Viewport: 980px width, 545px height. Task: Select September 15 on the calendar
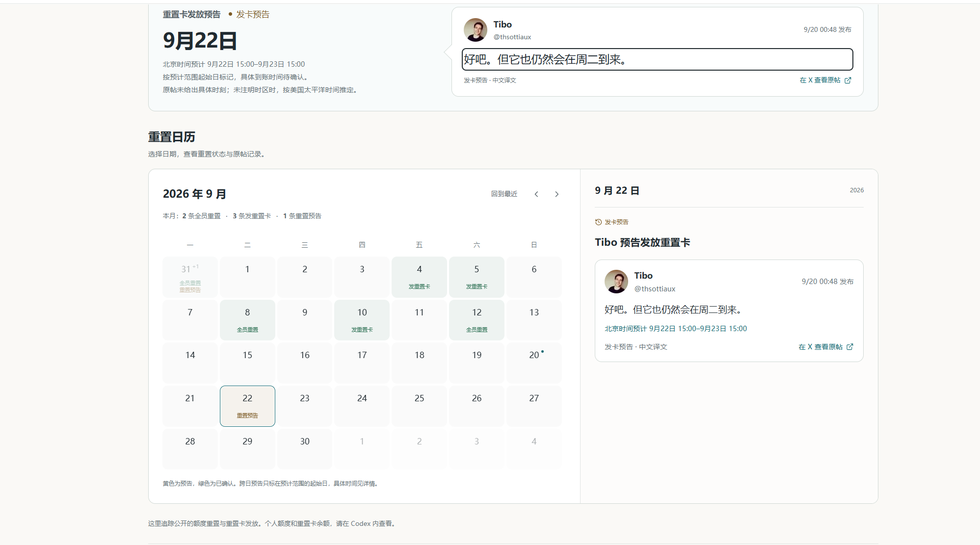247,363
